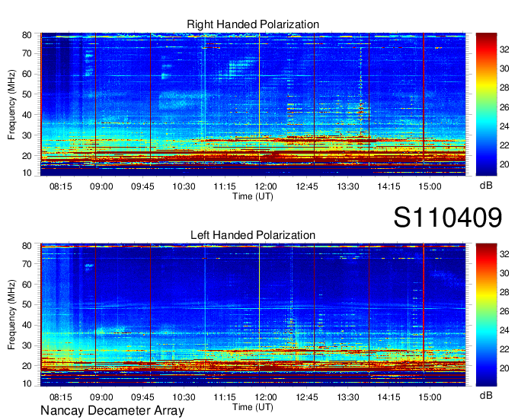The width and height of the screenshot is (518, 420).
Task: Pick the 15:00 tick under Left Handed plot
Action: pyautogui.click(x=430, y=397)
